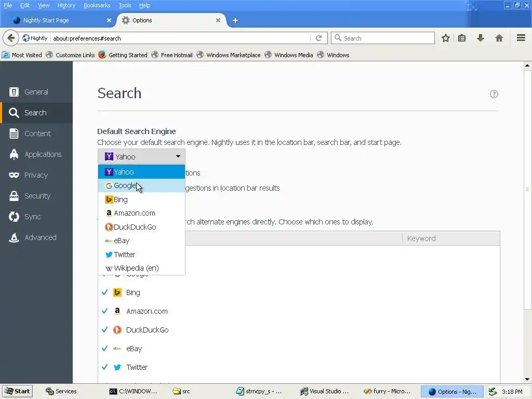Open the Edit menu

(25, 5)
